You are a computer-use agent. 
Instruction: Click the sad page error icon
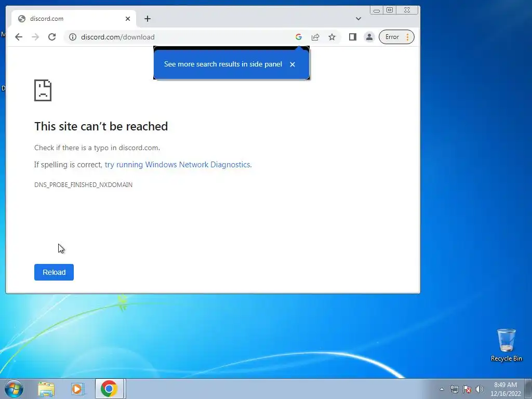click(43, 90)
